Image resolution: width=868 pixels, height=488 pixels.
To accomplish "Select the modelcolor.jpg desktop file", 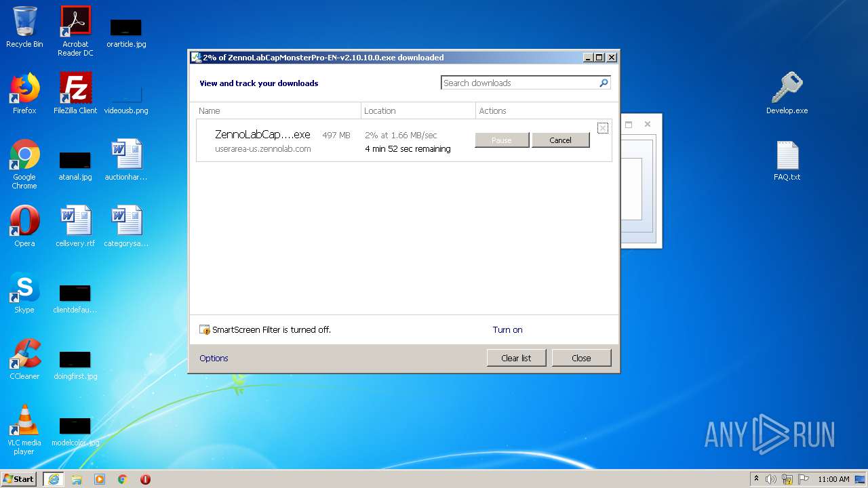I will click(75, 431).
